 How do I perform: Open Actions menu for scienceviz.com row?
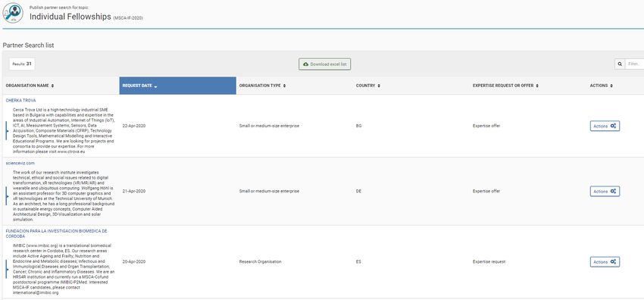[x=605, y=191]
